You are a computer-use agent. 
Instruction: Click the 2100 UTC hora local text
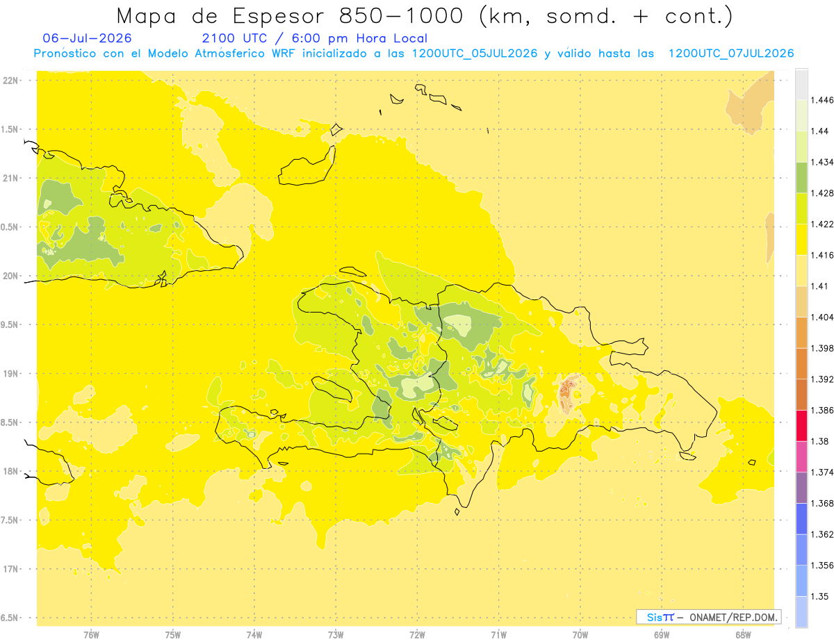[x=314, y=38]
